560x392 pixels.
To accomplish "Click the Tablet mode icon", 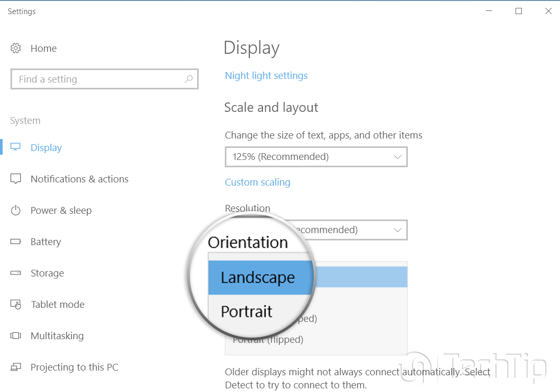I will pyautogui.click(x=16, y=305).
